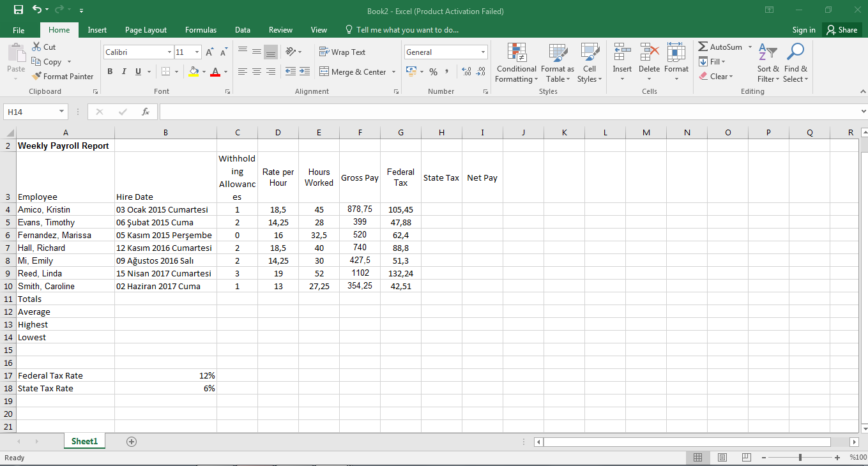Open the Font name dropdown
868x466 pixels.
click(x=169, y=52)
